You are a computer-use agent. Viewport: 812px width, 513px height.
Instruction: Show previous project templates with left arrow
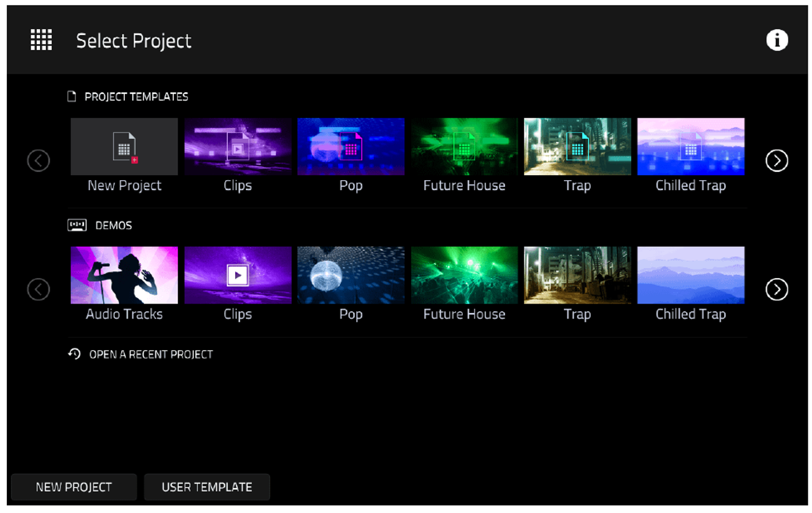point(39,161)
